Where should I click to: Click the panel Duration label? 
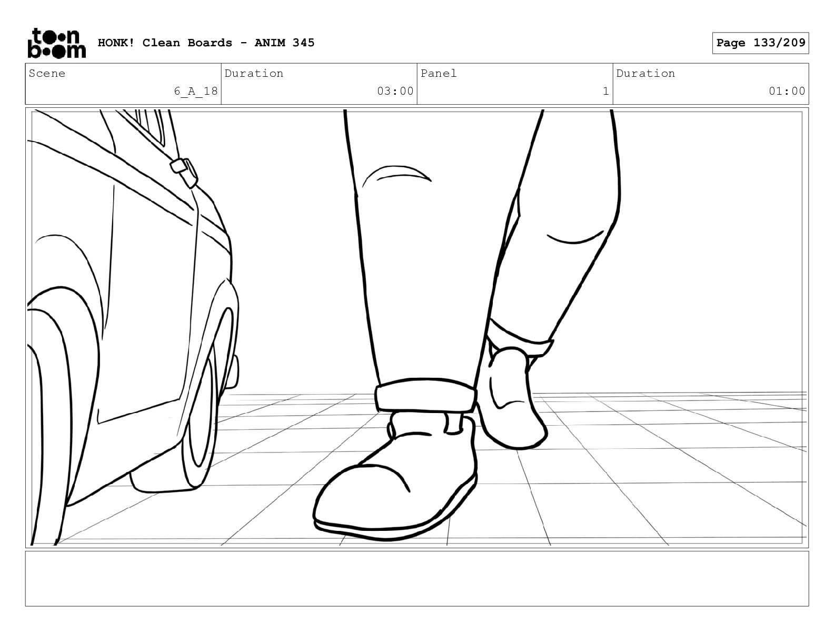[646, 74]
